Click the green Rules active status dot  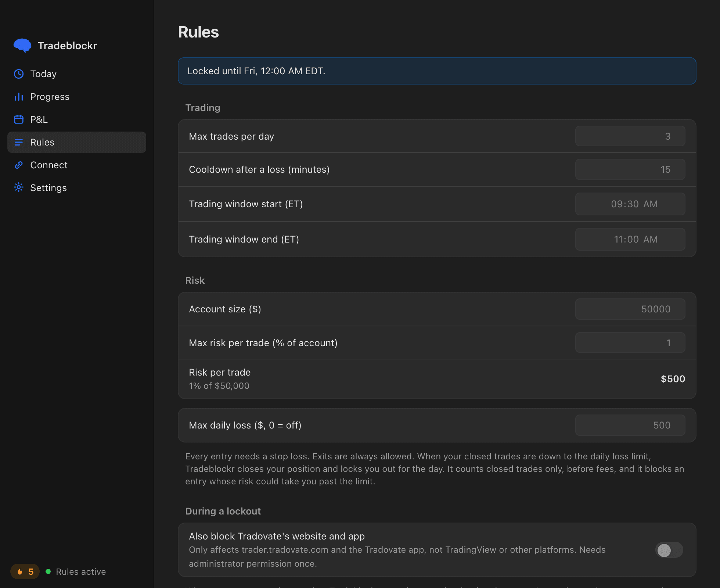48,571
